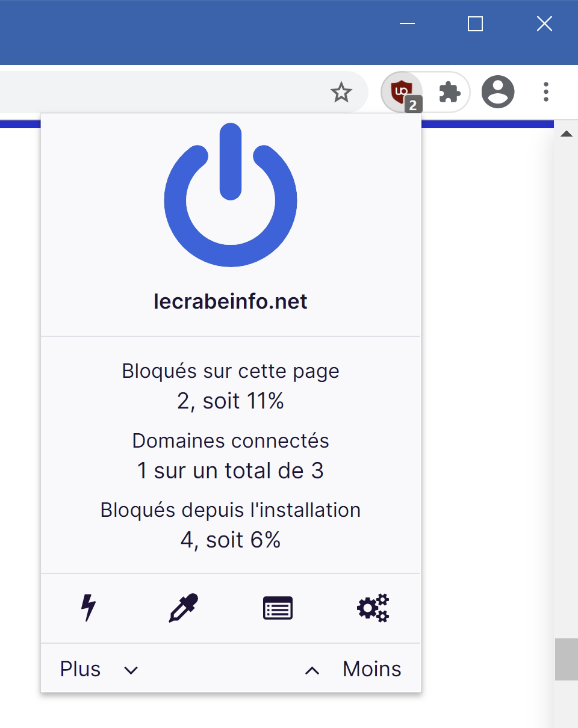Screen dimensions: 578x728
Task: Open the uBlock dashboard gears icon
Action: (x=373, y=608)
